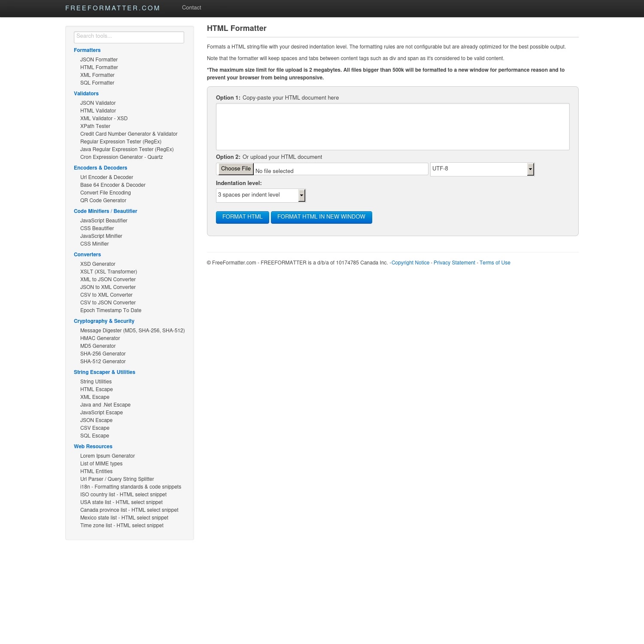Image resolution: width=644 pixels, height=644 pixels.
Task: Open SQL Formatter tool
Action: [97, 83]
